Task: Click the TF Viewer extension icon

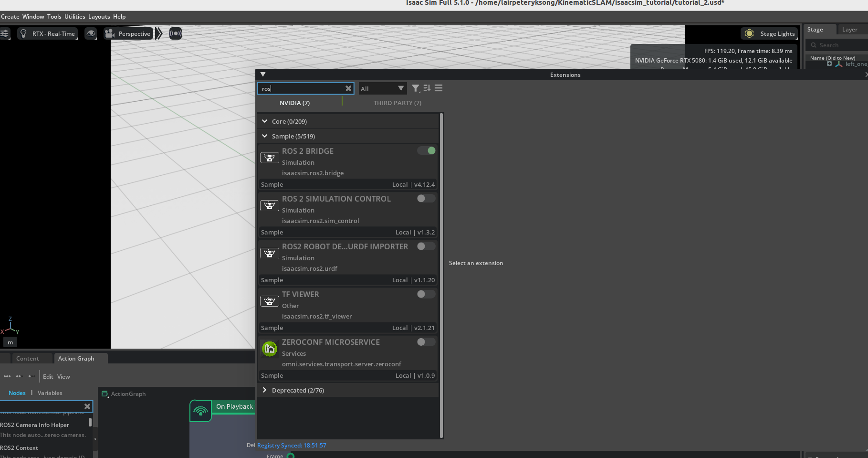Action: 270,301
